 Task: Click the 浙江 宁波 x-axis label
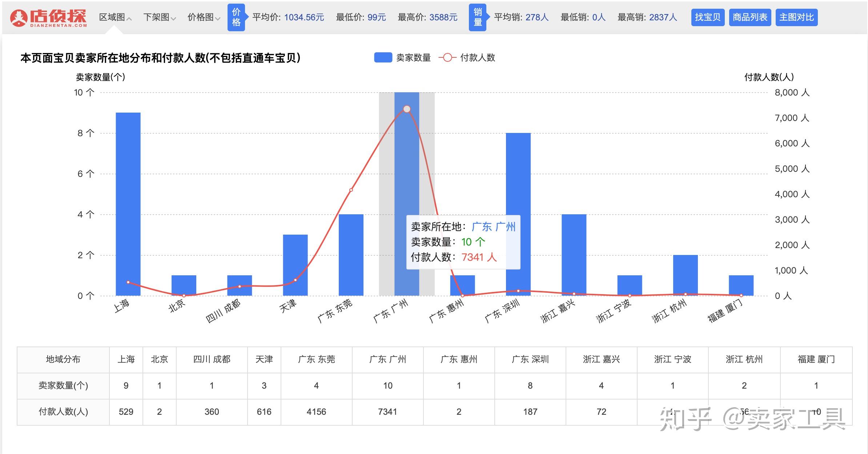click(x=614, y=311)
